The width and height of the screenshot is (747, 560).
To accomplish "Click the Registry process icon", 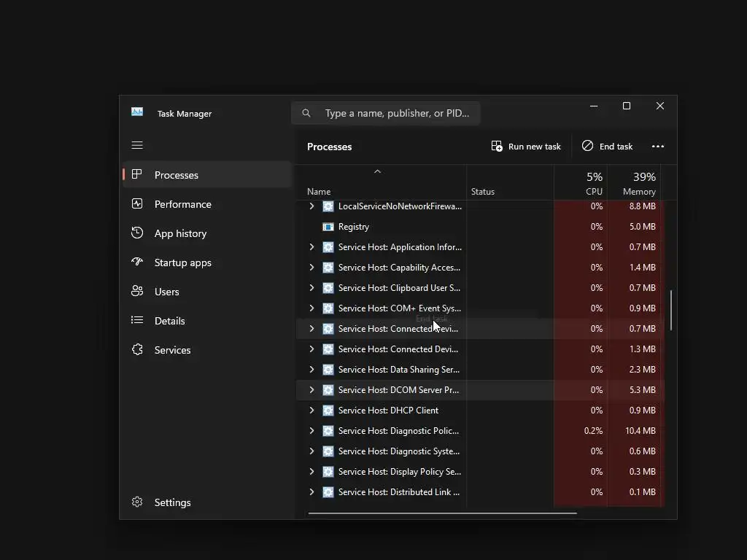I will pos(328,227).
